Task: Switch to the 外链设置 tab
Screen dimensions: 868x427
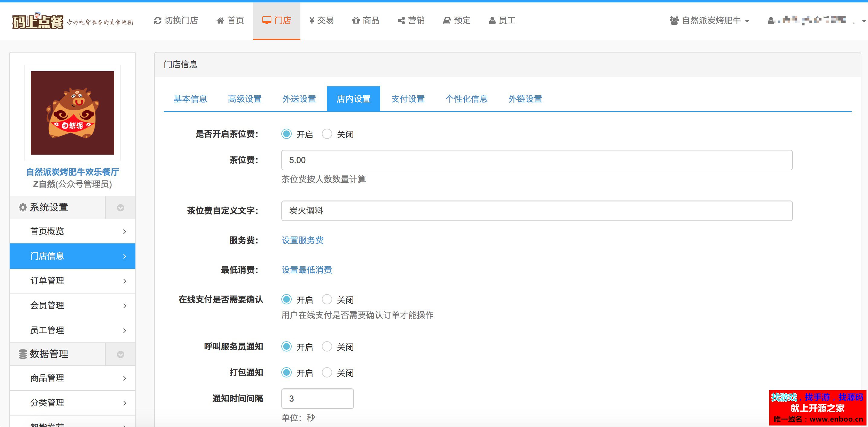Action: click(x=525, y=99)
